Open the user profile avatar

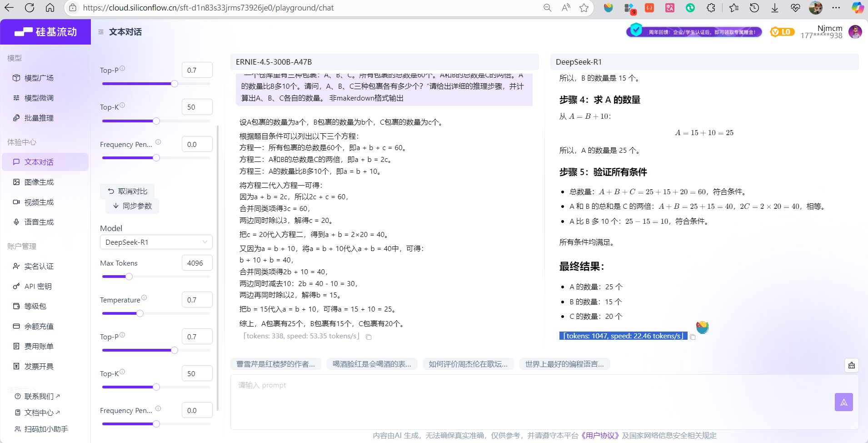855,32
